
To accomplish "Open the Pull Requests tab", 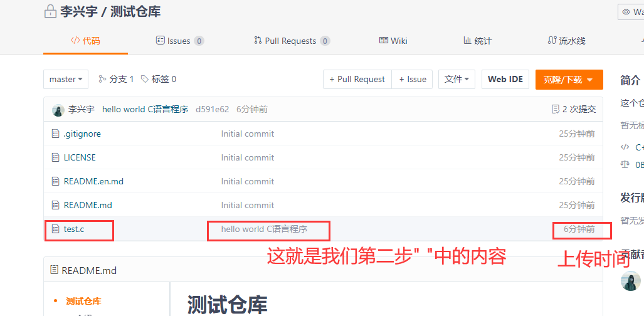I will [292, 41].
